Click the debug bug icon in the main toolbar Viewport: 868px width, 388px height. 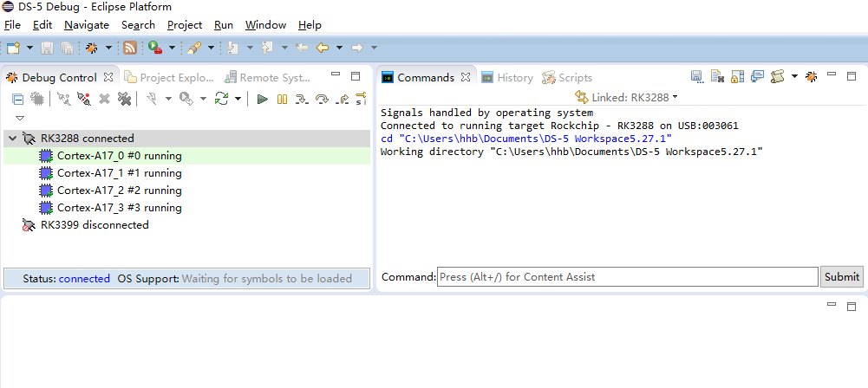(92, 48)
